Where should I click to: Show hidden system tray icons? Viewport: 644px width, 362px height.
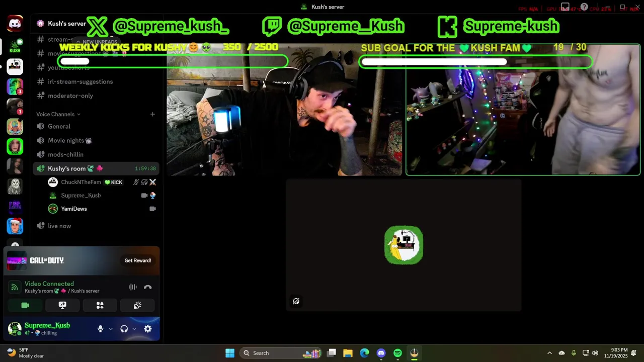[549, 353]
